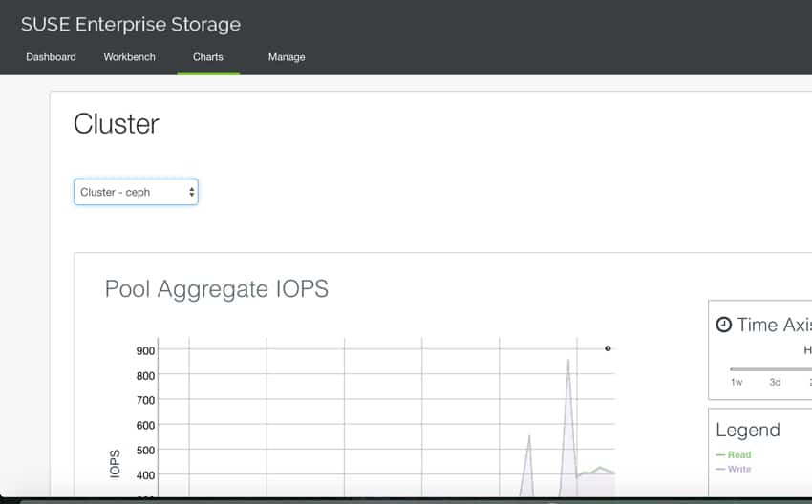Go to the Manage tab
812x504 pixels.
pyautogui.click(x=287, y=57)
